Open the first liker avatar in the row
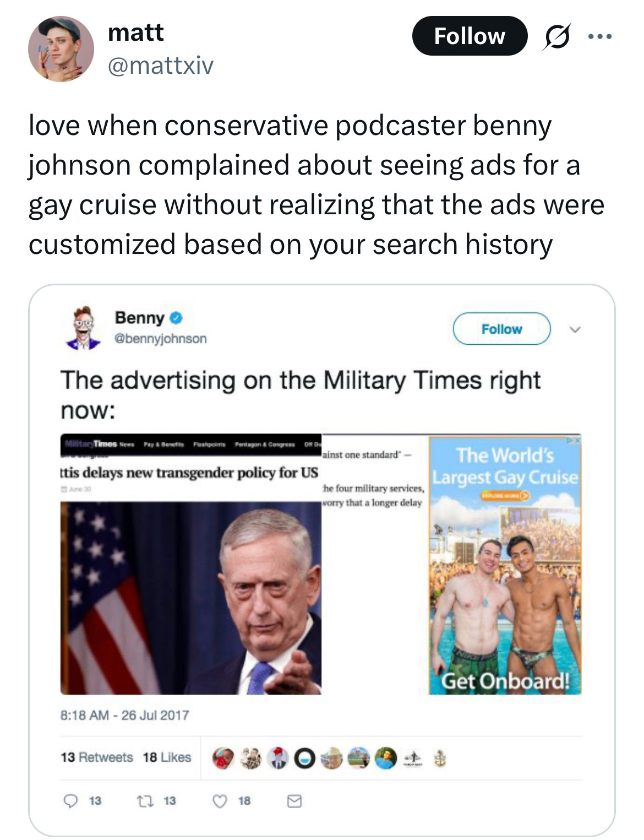Viewport: 644px width, 840px height. coord(223,758)
